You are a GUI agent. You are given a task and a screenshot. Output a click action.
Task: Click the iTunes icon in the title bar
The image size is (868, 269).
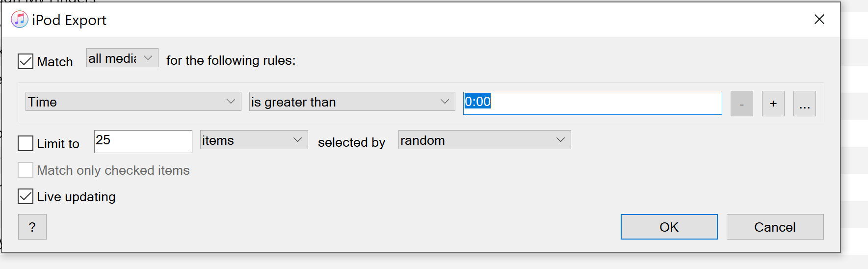pos(19,20)
